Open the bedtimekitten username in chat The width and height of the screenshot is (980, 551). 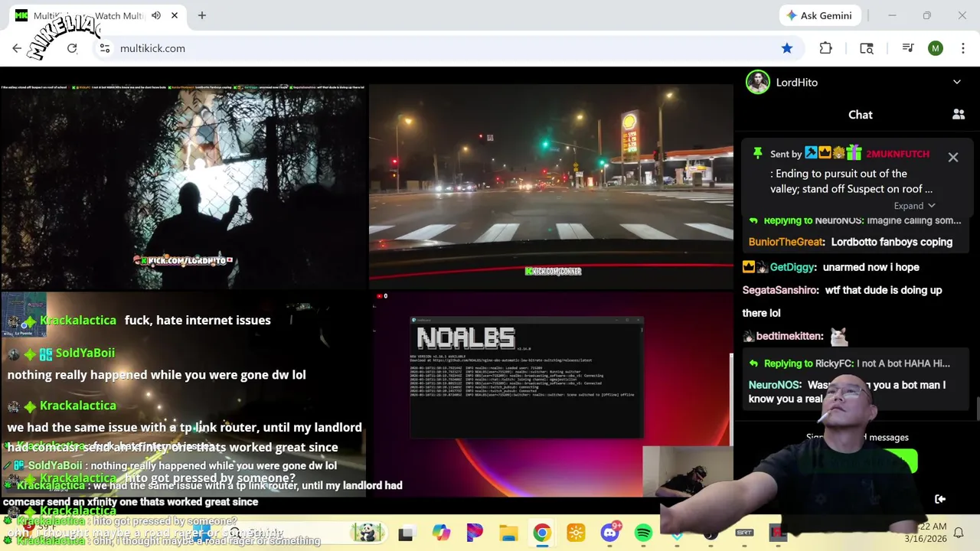pos(790,336)
